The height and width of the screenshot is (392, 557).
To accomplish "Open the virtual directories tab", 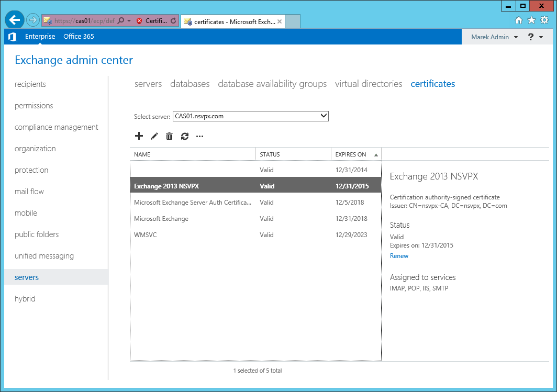I will [369, 84].
